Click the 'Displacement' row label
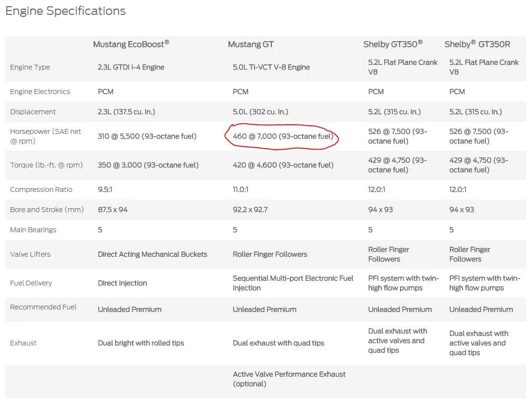 pyautogui.click(x=33, y=112)
